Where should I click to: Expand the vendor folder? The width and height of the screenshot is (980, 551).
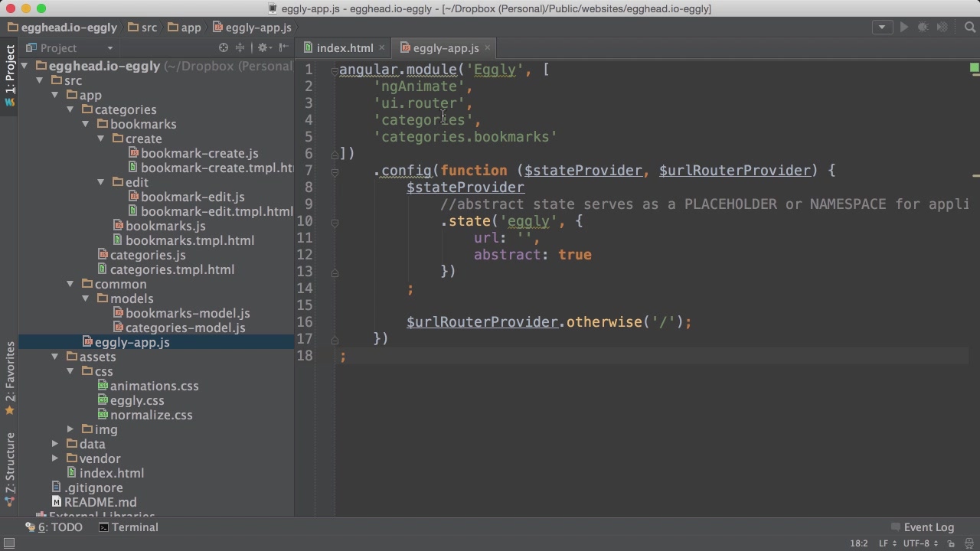pos(55,458)
